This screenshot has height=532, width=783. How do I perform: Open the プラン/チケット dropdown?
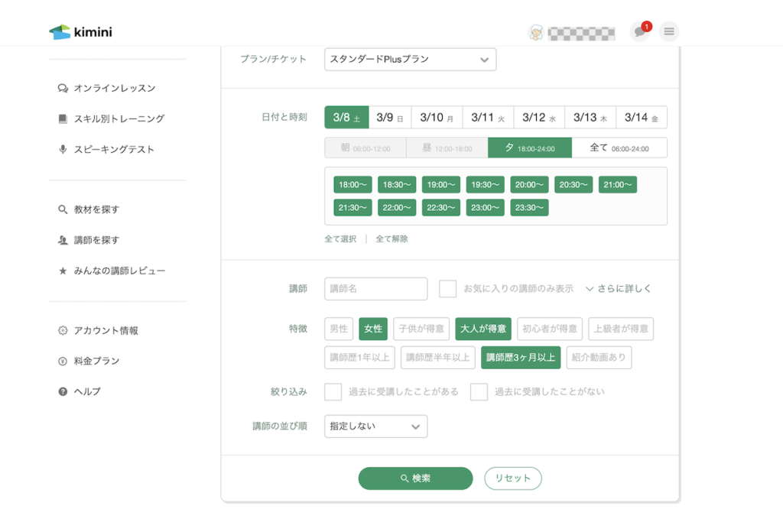point(410,60)
